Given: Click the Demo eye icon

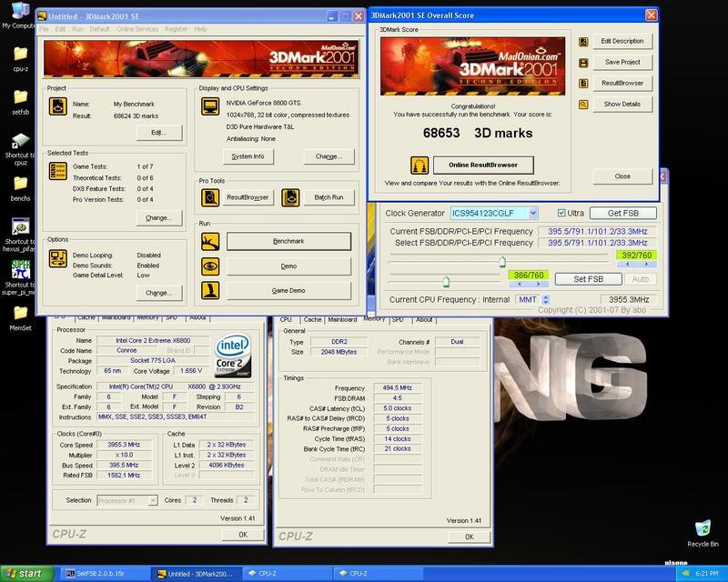Looking at the screenshot, I should (x=210, y=266).
